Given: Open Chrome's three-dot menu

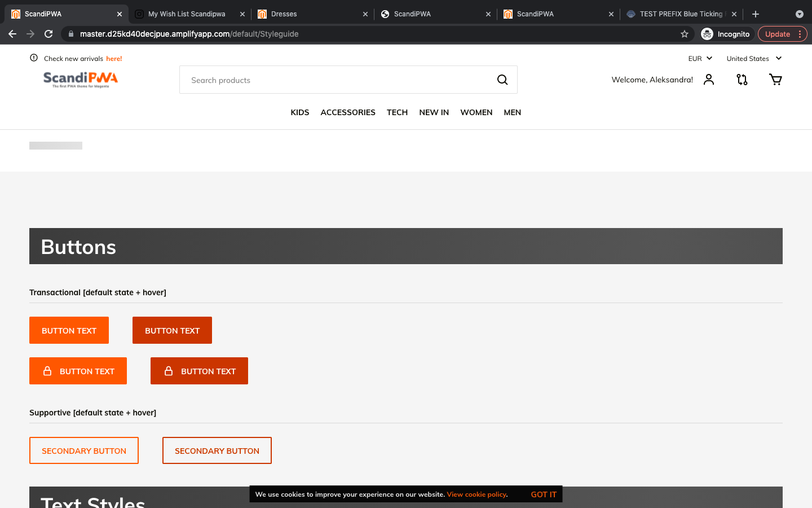Looking at the screenshot, I should tap(801, 34).
